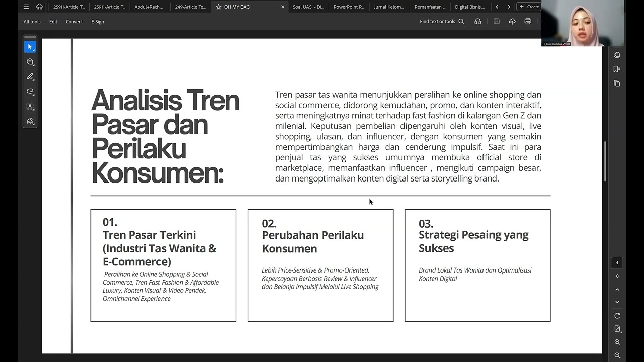Viewport: 644px width, 362px height.
Task: Open the Convert menu
Action: point(74,22)
